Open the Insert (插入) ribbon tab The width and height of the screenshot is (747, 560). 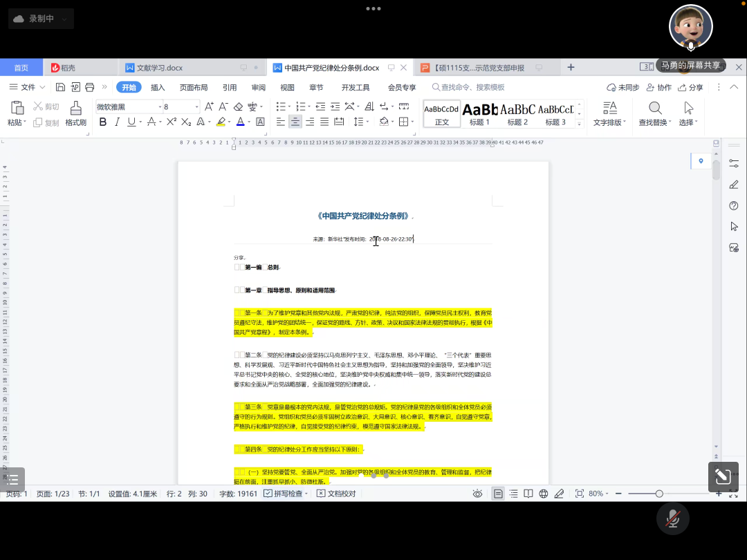pyautogui.click(x=158, y=87)
